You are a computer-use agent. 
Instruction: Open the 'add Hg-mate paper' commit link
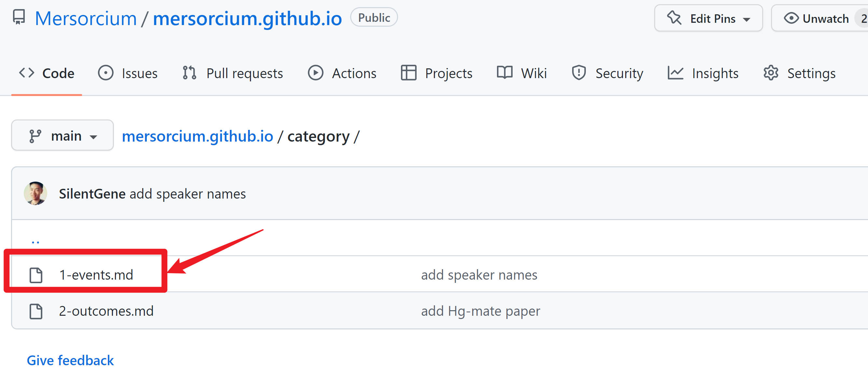480,311
